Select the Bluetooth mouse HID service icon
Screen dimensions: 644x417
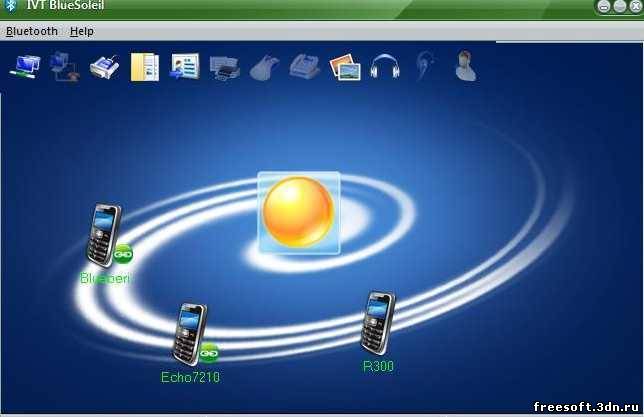(264, 67)
